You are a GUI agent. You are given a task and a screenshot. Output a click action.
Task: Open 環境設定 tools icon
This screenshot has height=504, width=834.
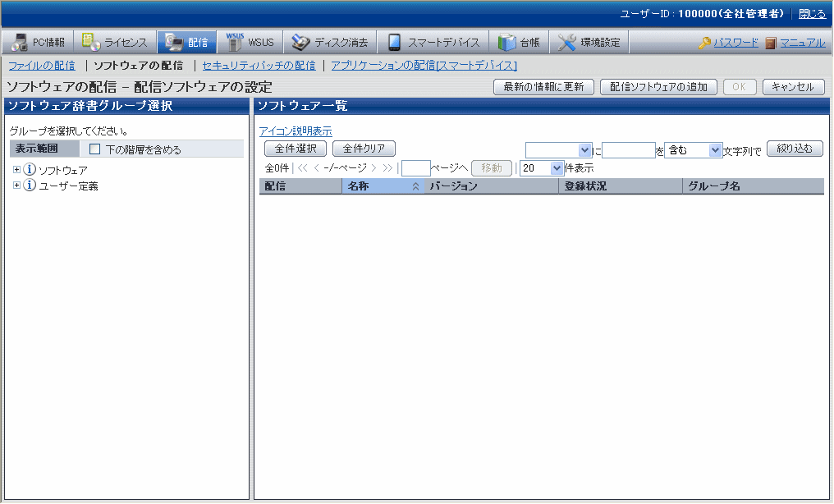(567, 43)
